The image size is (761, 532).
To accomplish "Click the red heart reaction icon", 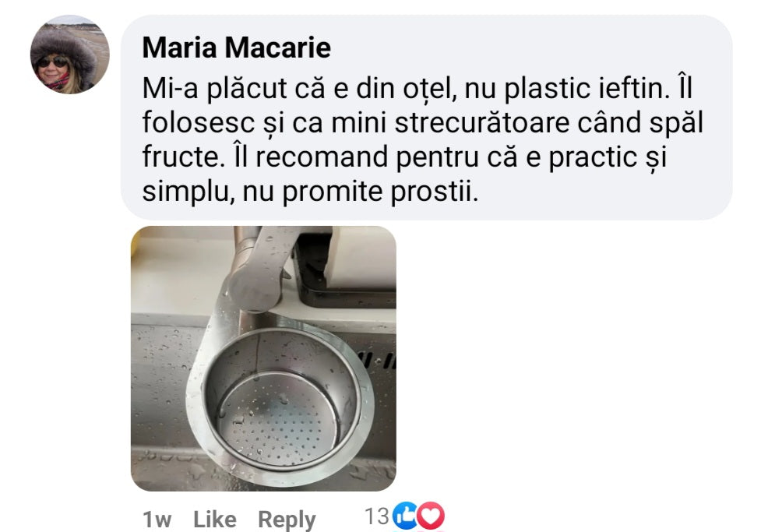I will [x=431, y=516].
